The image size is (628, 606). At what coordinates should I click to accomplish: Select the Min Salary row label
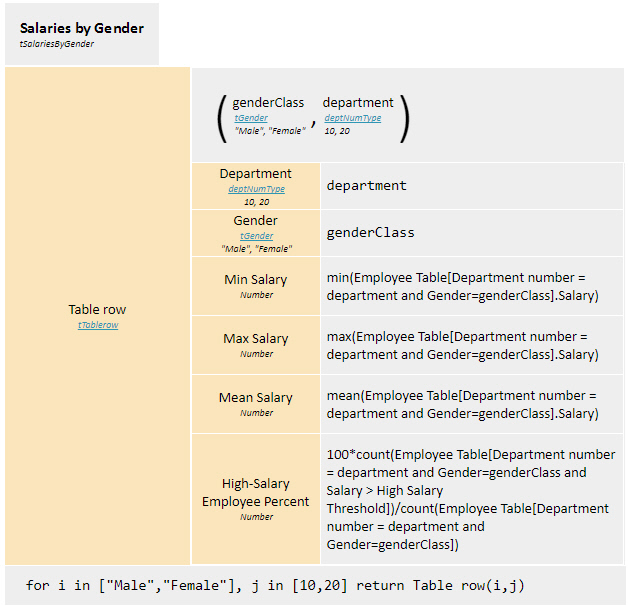pyautogui.click(x=256, y=280)
